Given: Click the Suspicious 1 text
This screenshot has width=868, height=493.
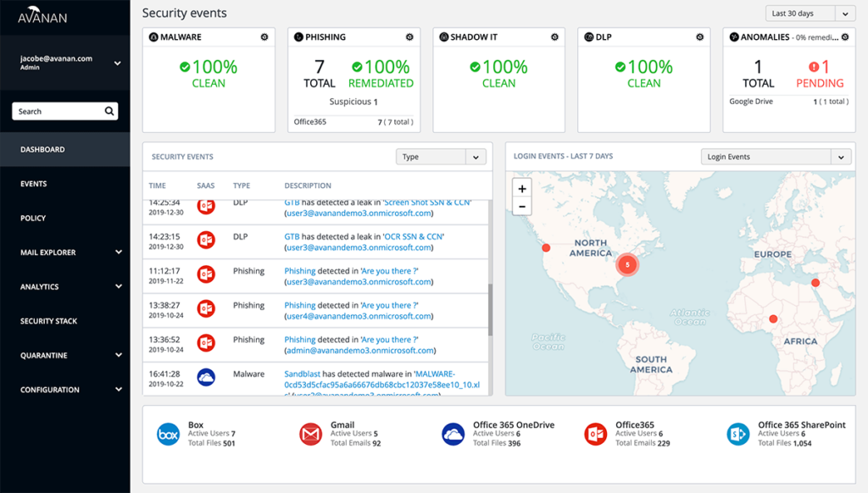Looking at the screenshot, I should [x=353, y=102].
